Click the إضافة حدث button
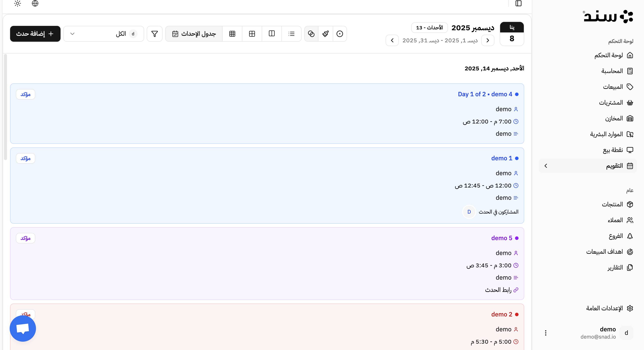Viewport: 644px width, 350px height. tap(35, 34)
